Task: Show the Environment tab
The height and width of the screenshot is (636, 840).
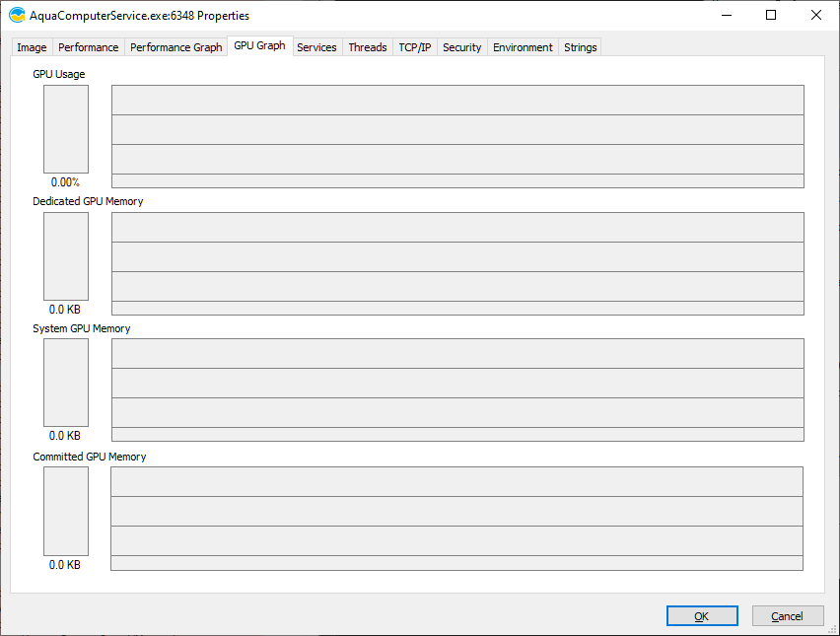Action: (x=523, y=47)
